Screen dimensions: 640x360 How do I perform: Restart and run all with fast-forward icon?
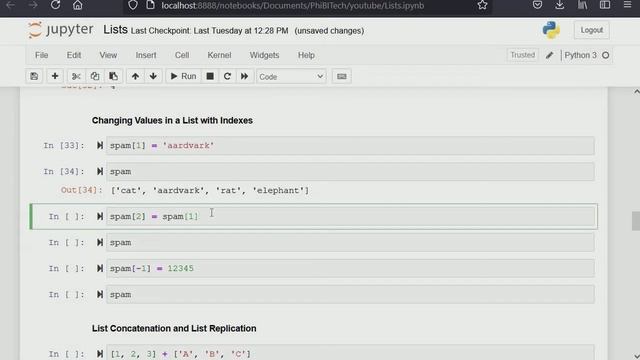(x=244, y=76)
